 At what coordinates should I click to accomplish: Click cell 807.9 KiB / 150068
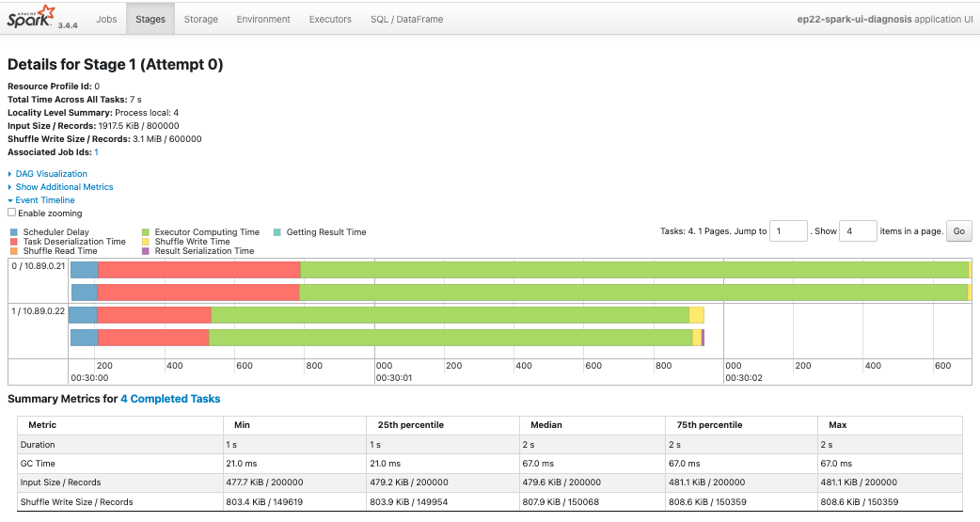[x=561, y=502]
